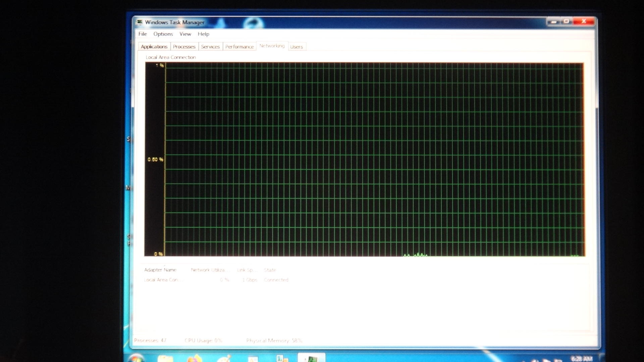Viewport: 644px width, 362px height.
Task: Sort by Network Utilization column header
Action: [x=210, y=270]
